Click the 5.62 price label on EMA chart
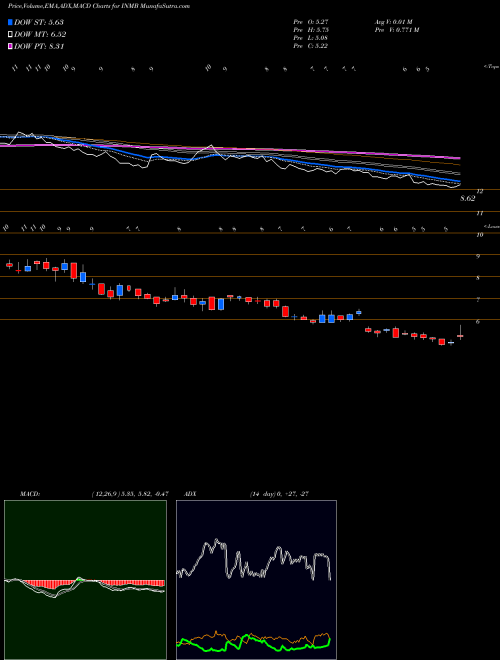 point(467,198)
